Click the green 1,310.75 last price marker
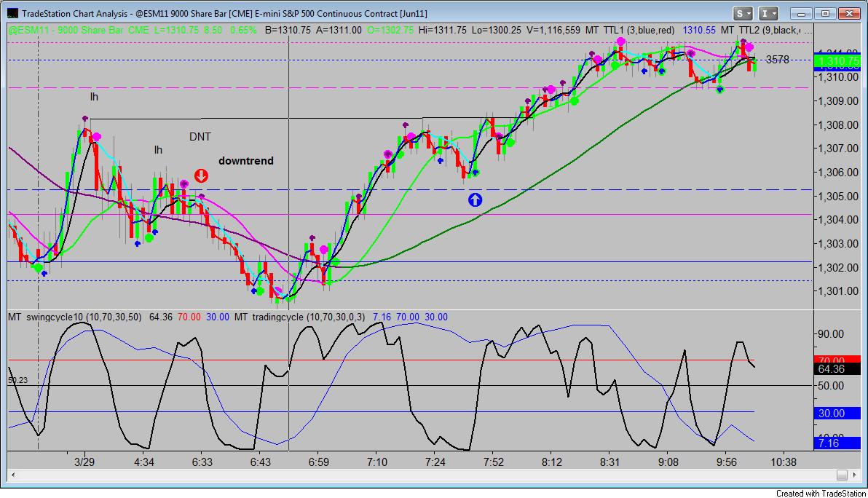The image size is (868, 498). 838,61
